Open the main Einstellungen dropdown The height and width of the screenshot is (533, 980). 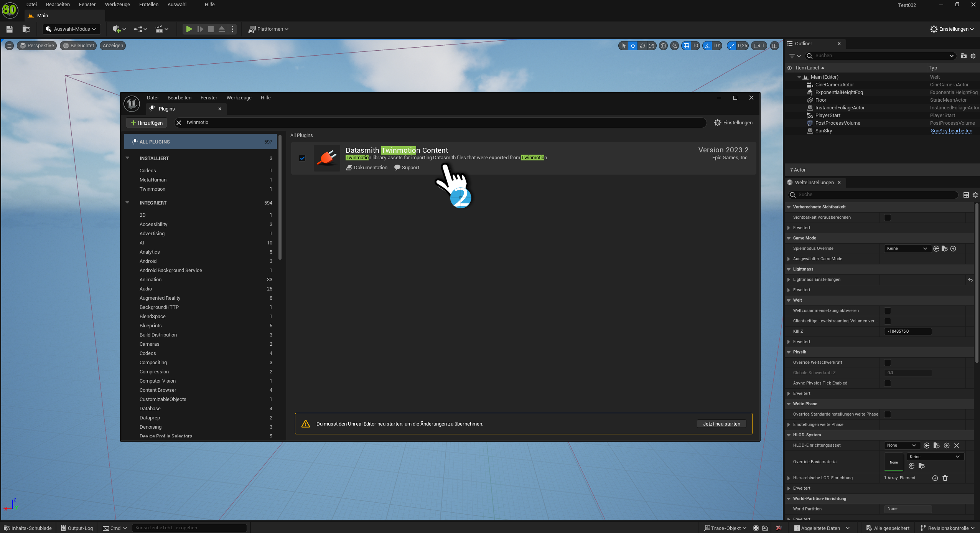pyautogui.click(x=952, y=29)
